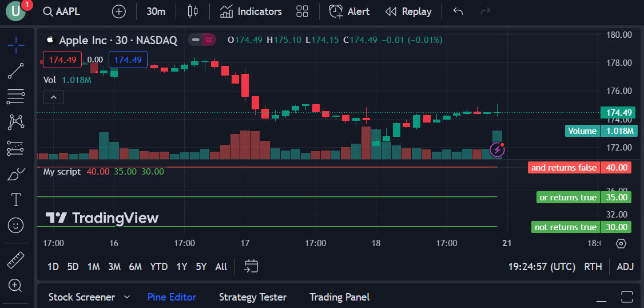Image resolution: width=644 pixels, height=308 pixels.
Task: Open indicator templates grid icon
Action: [303, 11]
